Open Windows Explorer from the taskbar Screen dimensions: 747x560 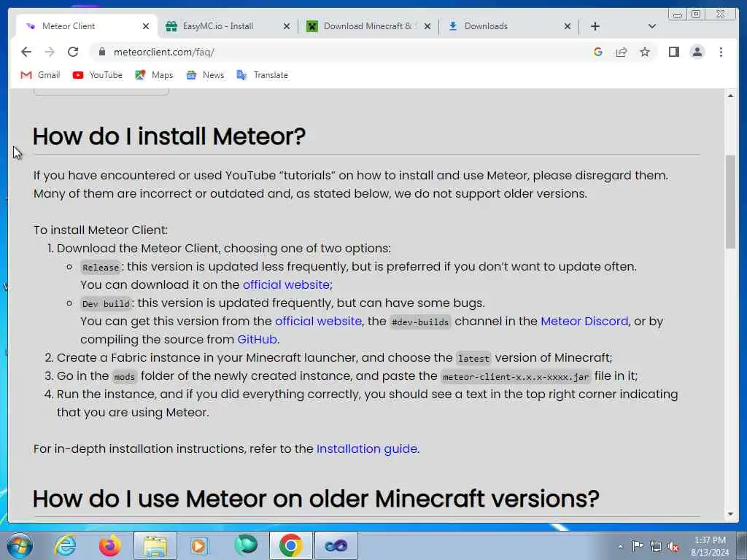click(x=155, y=545)
